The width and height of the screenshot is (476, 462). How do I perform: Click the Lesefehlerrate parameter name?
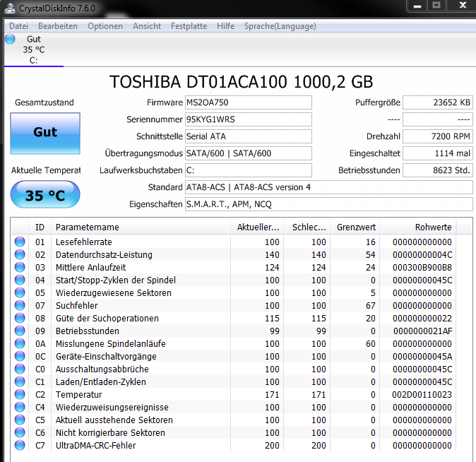(84, 242)
